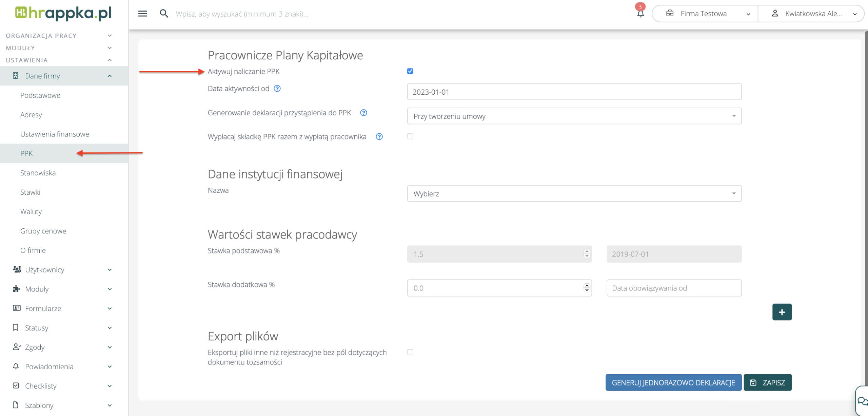
Task: Select Ustawienia finansowe menu item
Action: tap(55, 134)
